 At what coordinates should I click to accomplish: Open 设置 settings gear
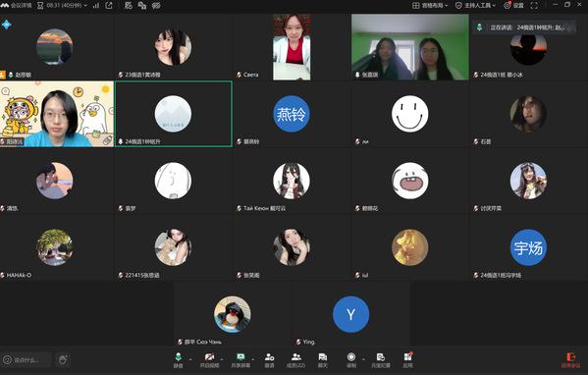pos(513,5)
